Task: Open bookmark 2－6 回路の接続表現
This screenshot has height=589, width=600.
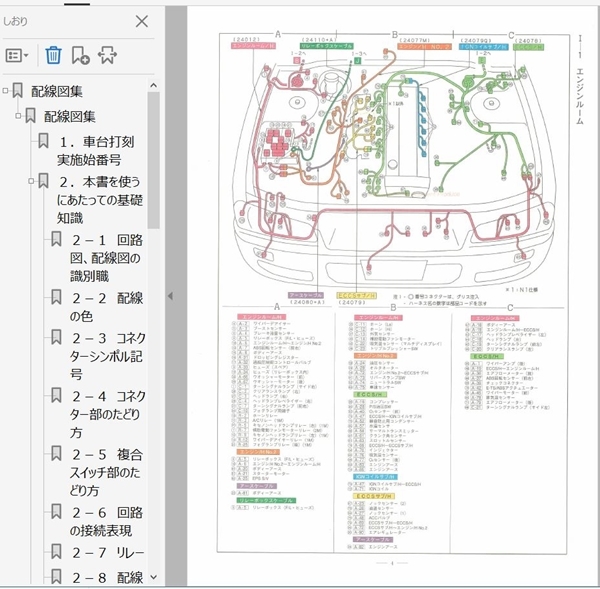Action: pyautogui.click(x=106, y=521)
